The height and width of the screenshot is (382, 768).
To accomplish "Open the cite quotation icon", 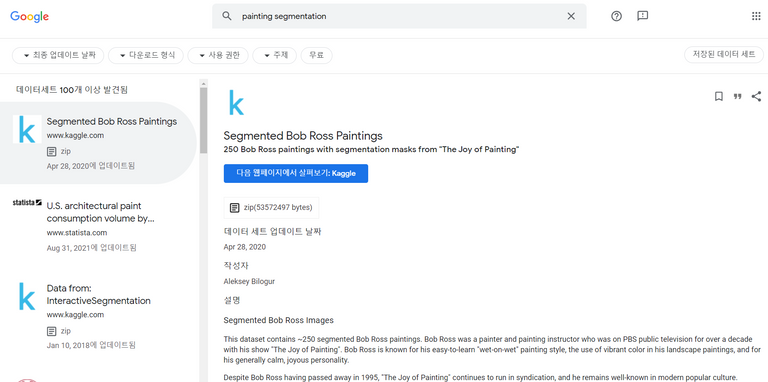I will tap(737, 96).
